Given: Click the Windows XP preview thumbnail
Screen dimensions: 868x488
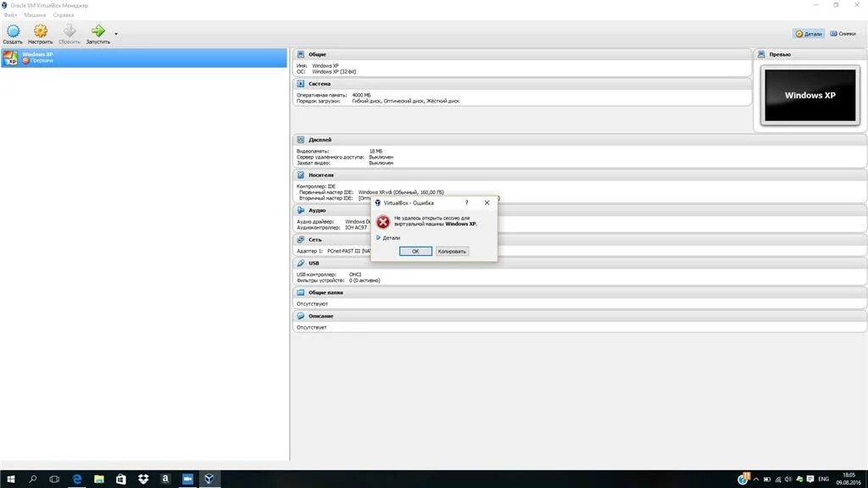Looking at the screenshot, I should click(810, 95).
